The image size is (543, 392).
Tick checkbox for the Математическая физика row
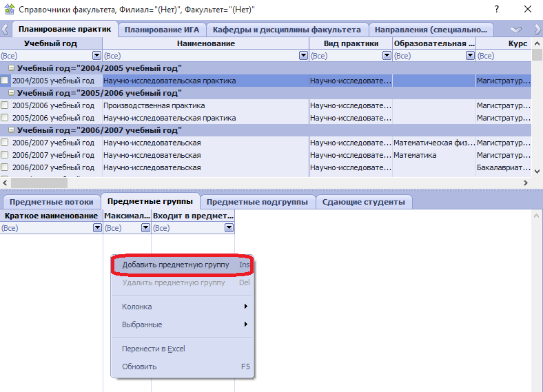[6, 143]
